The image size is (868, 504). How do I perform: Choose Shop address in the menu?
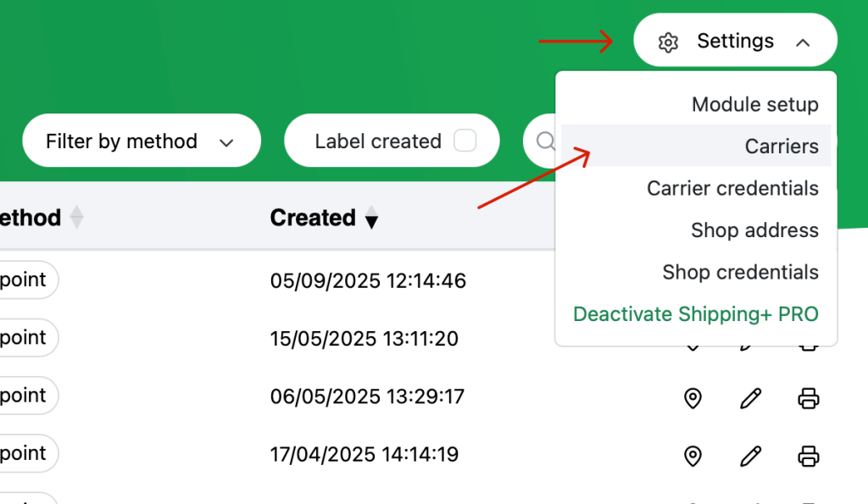pos(754,230)
